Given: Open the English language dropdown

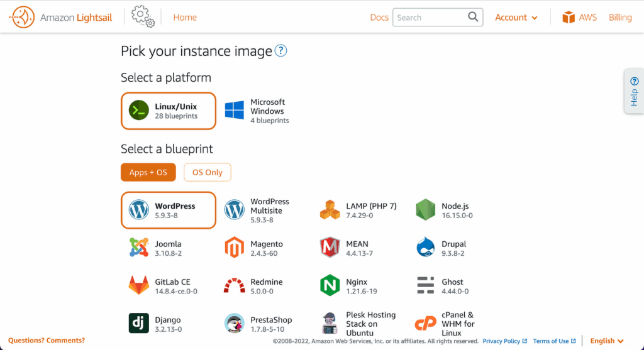Looking at the screenshot, I should click(607, 341).
